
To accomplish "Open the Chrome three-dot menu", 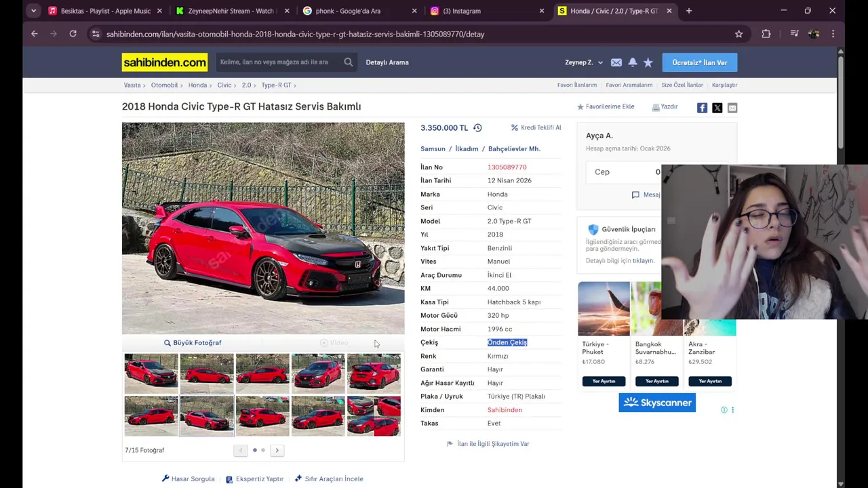I will tap(833, 34).
